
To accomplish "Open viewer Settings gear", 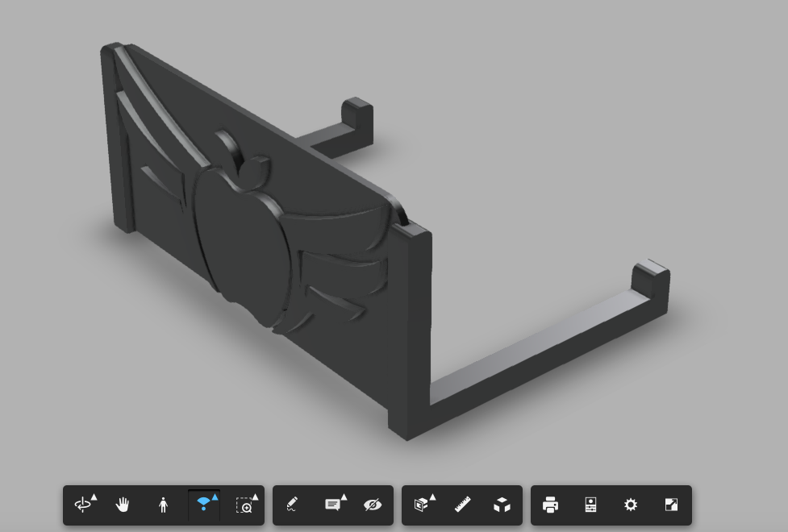I will (x=630, y=505).
